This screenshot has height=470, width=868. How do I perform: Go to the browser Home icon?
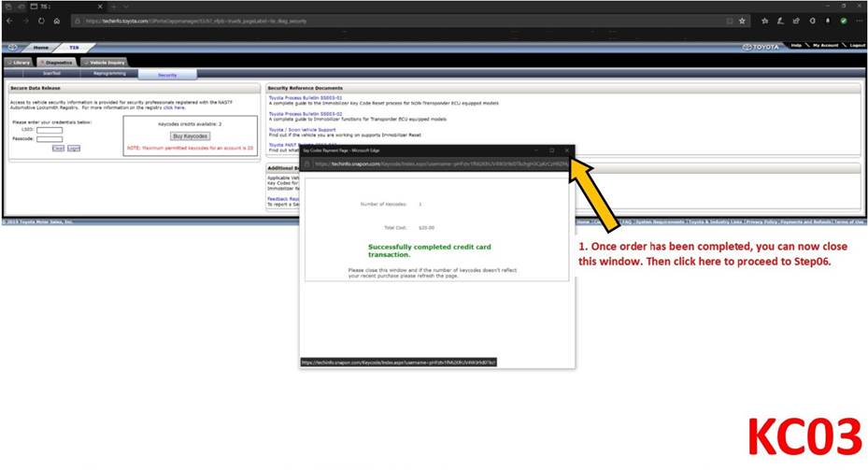click(x=56, y=21)
